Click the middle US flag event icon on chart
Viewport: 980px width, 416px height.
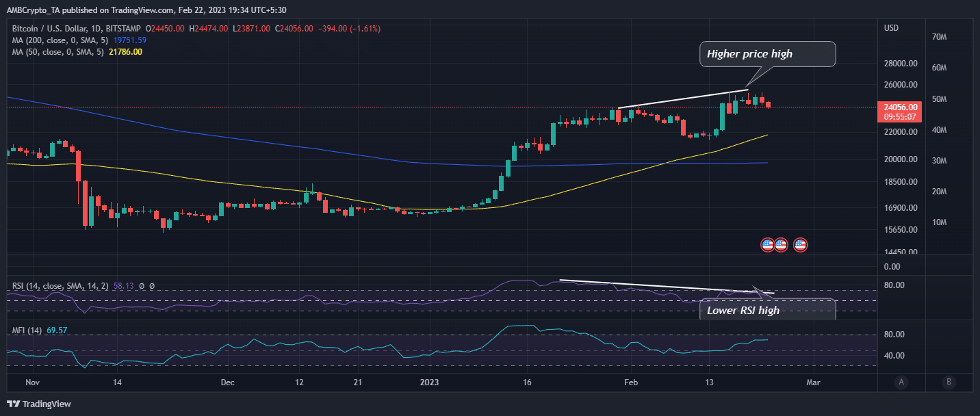[x=781, y=244]
